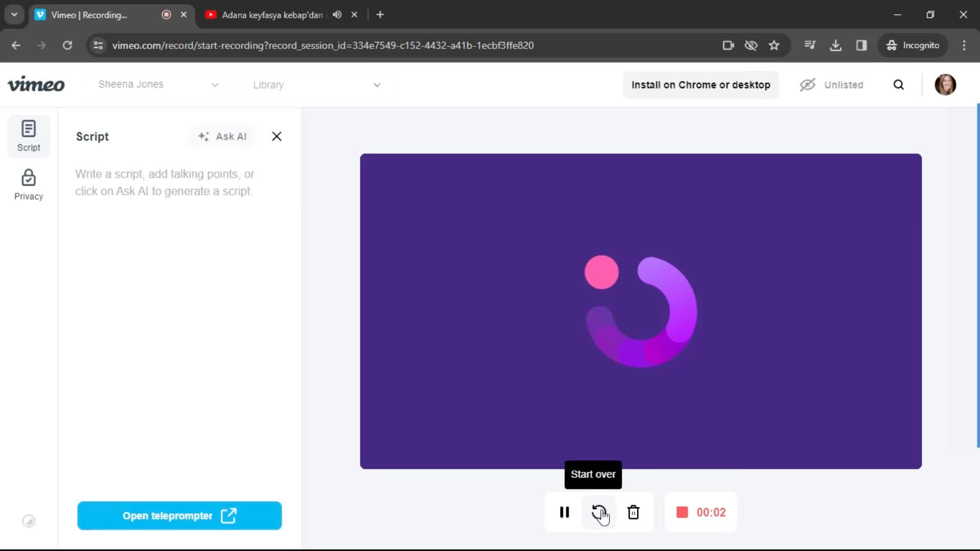
Task: Expand the Sheena Jones account dropdown
Action: click(215, 84)
